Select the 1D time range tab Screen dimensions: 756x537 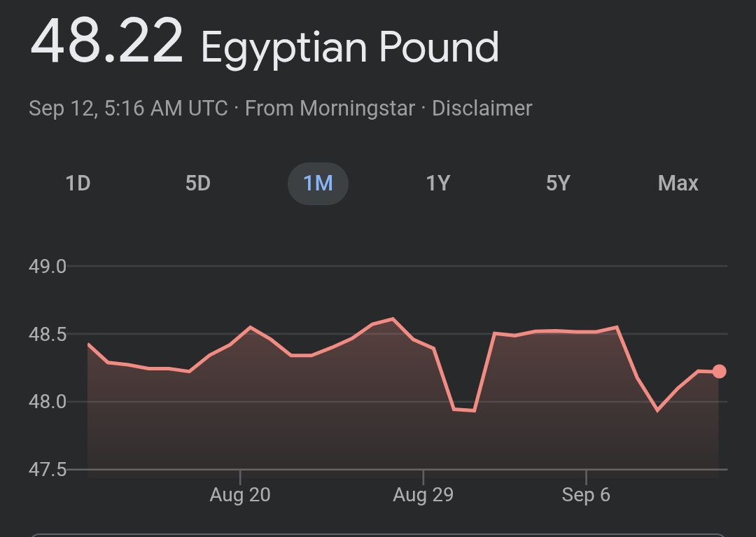(78, 183)
